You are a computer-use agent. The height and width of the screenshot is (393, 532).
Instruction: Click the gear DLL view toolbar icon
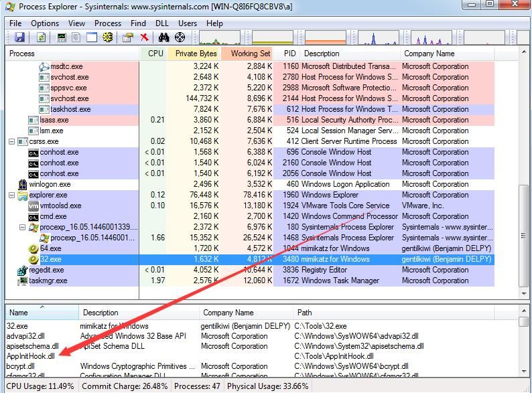108,37
